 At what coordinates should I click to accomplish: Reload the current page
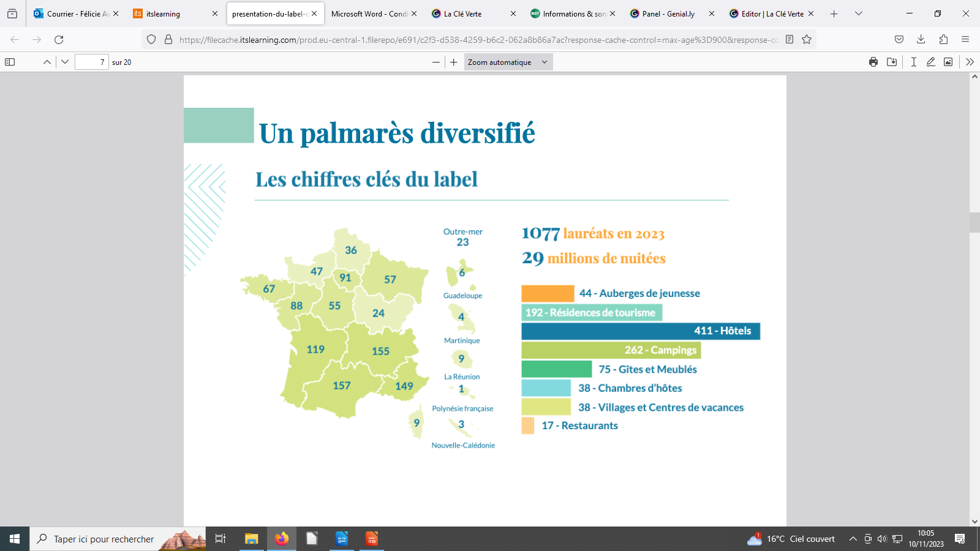point(59,39)
